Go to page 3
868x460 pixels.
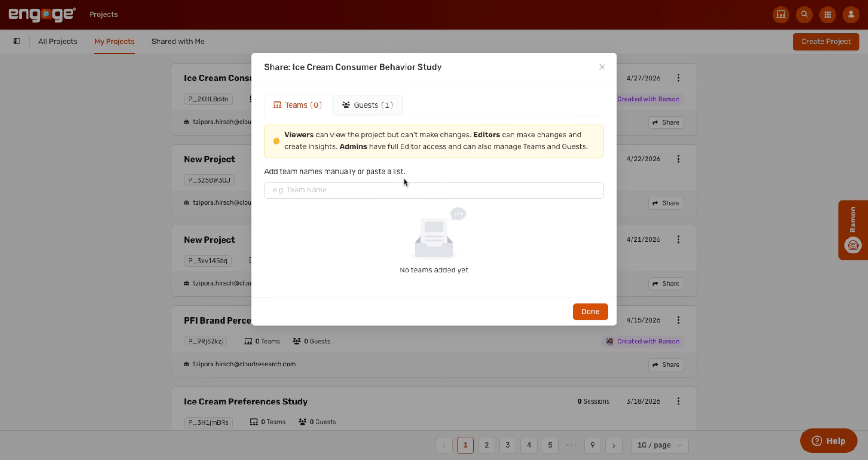[508, 445]
